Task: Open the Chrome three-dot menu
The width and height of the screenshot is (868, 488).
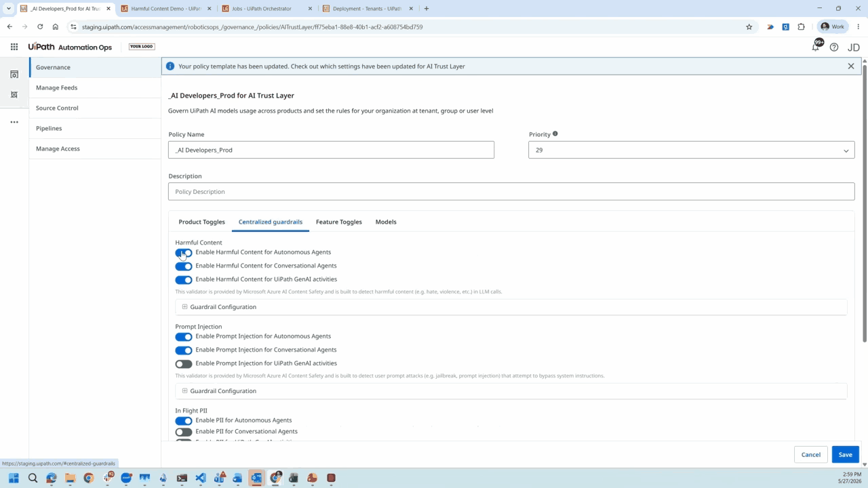Action: 859,27
